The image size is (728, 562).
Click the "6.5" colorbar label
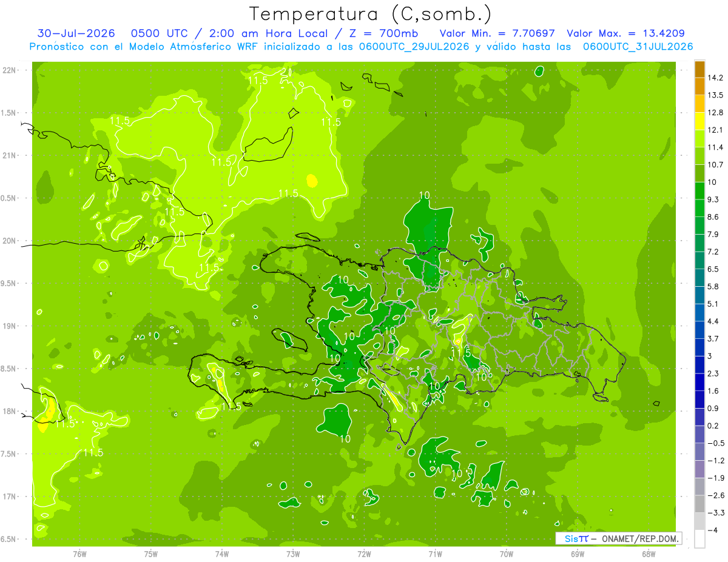click(713, 269)
